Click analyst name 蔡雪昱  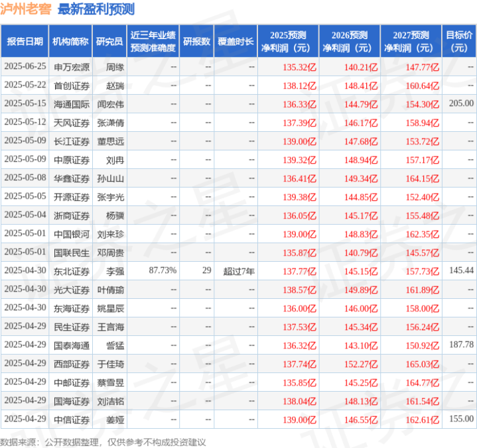110,382
